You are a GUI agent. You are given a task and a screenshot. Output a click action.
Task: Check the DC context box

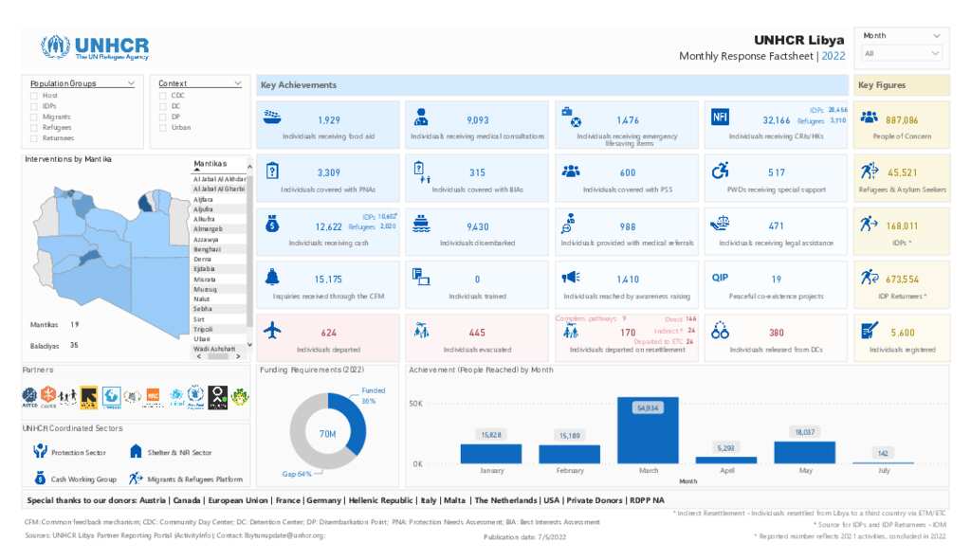pyautogui.click(x=163, y=106)
